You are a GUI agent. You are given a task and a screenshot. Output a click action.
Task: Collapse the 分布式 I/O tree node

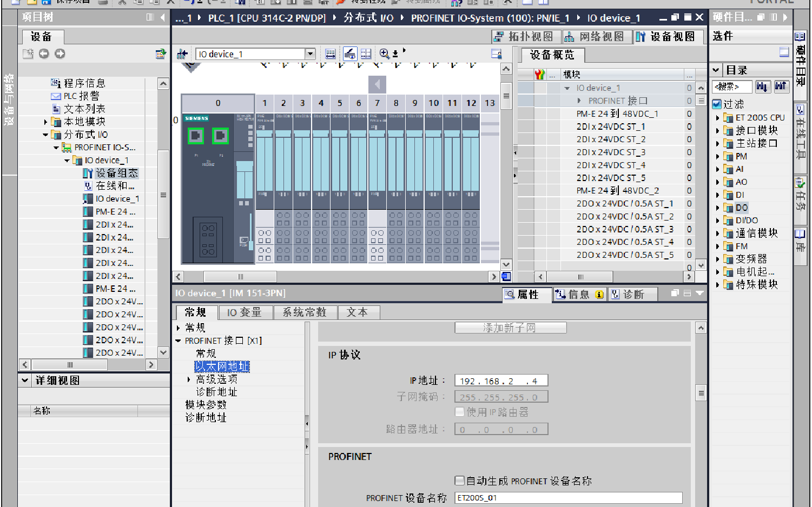45,135
